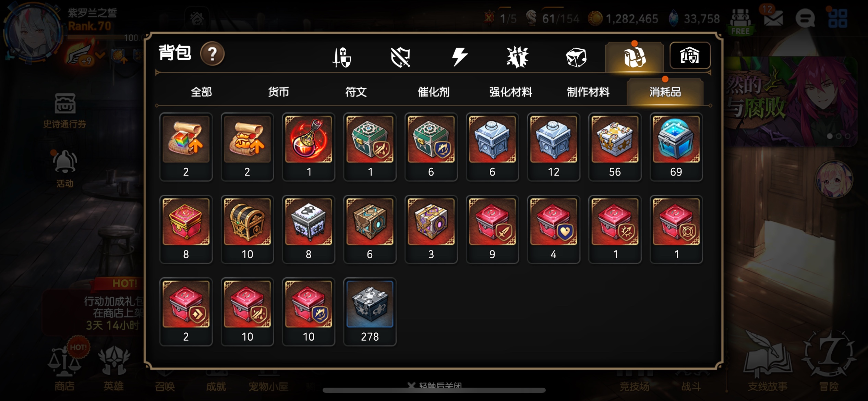Open the chat bubble icon
Screen dimensions: 868x401
coord(805,19)
